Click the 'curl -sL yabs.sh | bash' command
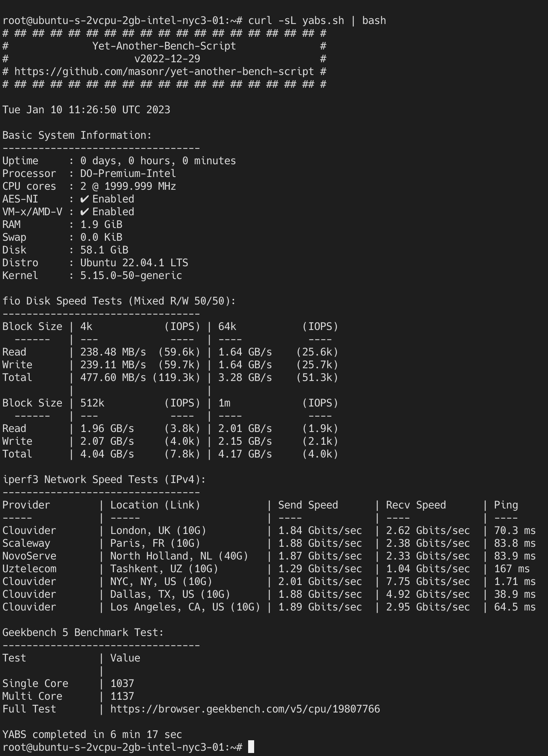Viewport: 548px width, 756px height. click(x=317, y=21)
